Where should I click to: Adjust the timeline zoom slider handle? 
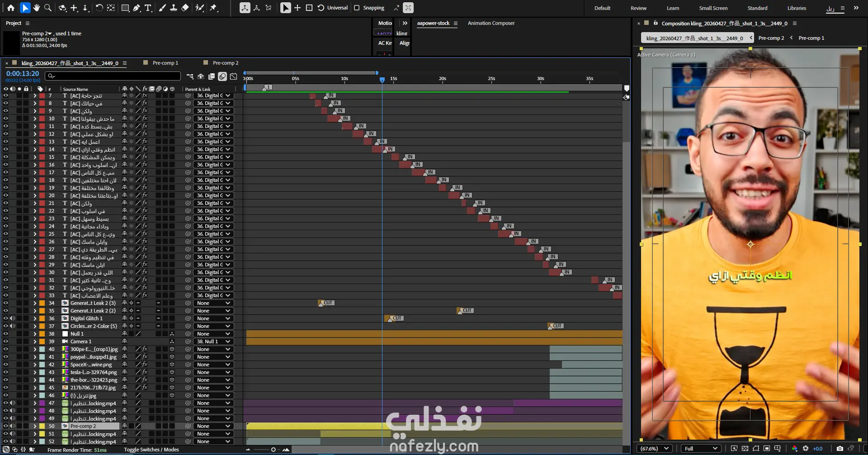[x=273, y=450]
